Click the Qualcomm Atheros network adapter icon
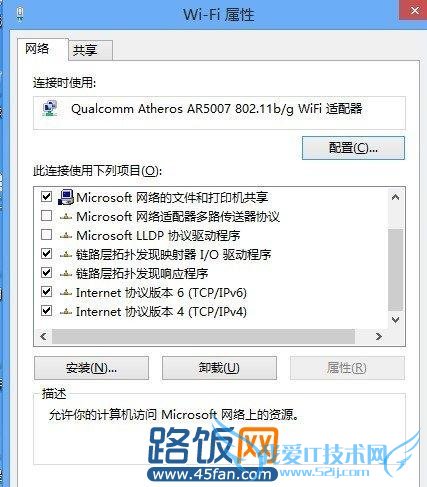The image size is (427, 487). (50, 109)
